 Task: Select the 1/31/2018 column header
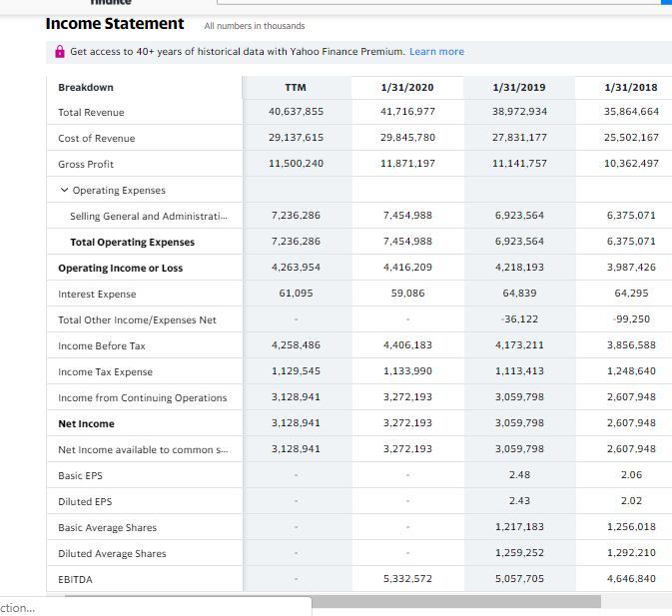631,88
